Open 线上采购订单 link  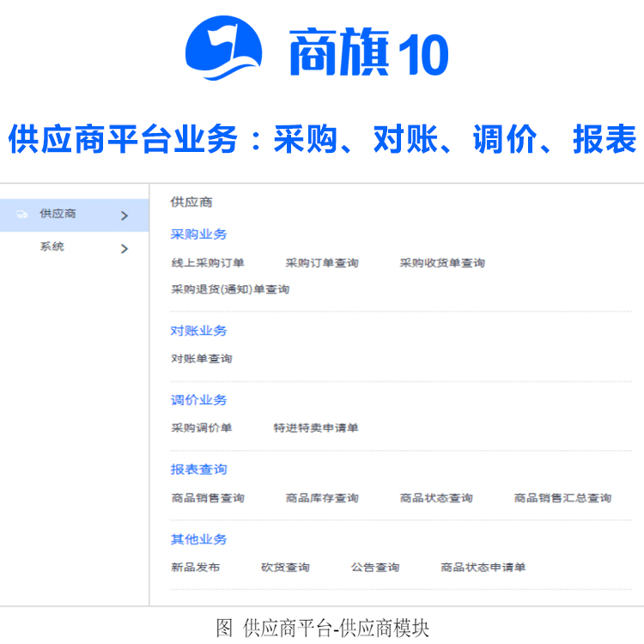(208, 263)
